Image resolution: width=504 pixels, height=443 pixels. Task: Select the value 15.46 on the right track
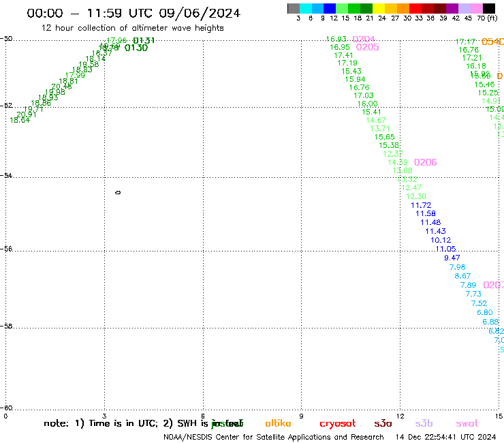[x=484, y=85]
